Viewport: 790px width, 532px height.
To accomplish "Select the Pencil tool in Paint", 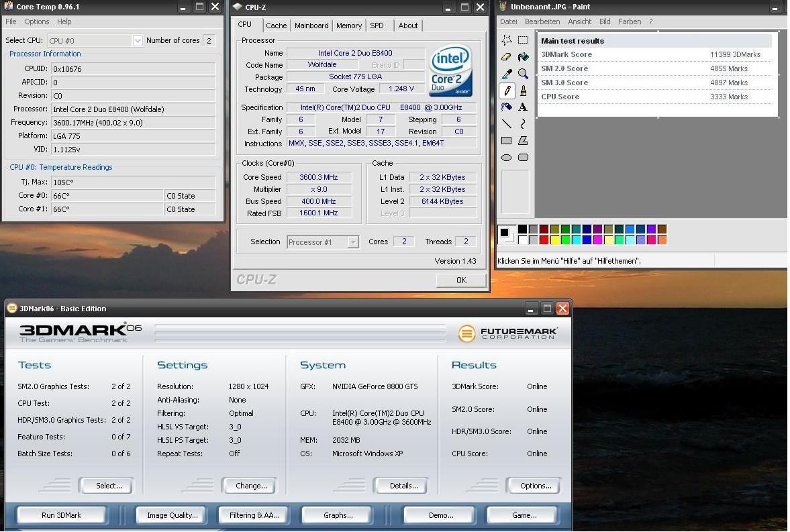I will [x=506, y=91].
